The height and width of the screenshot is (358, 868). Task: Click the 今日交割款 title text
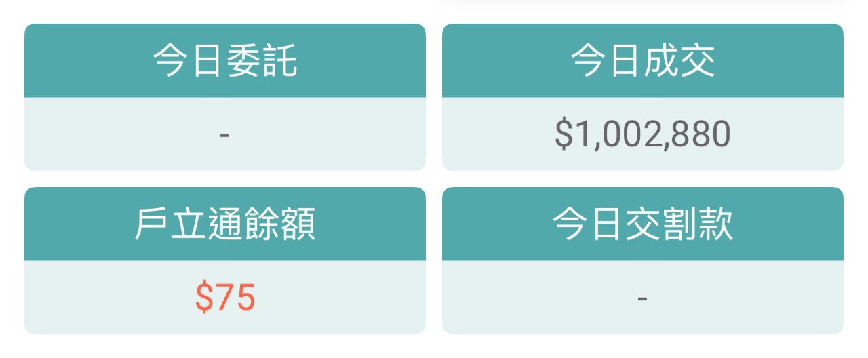coord(642,225)
